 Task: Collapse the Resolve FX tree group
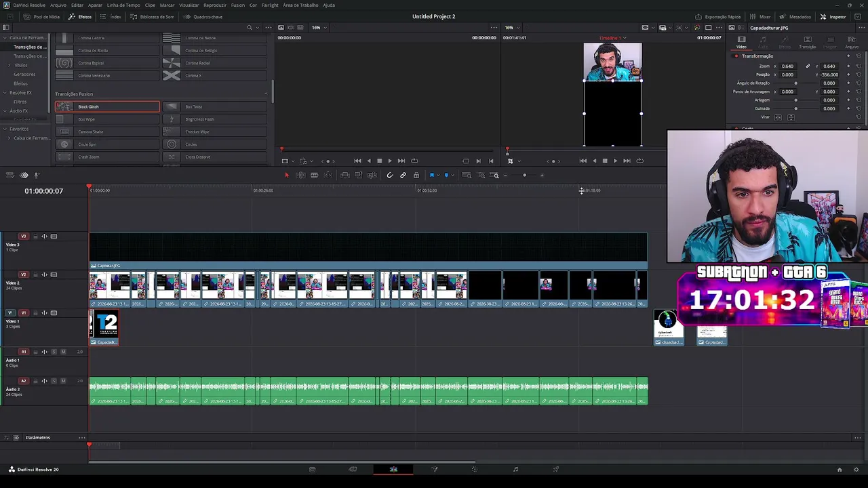coord(5,93)
